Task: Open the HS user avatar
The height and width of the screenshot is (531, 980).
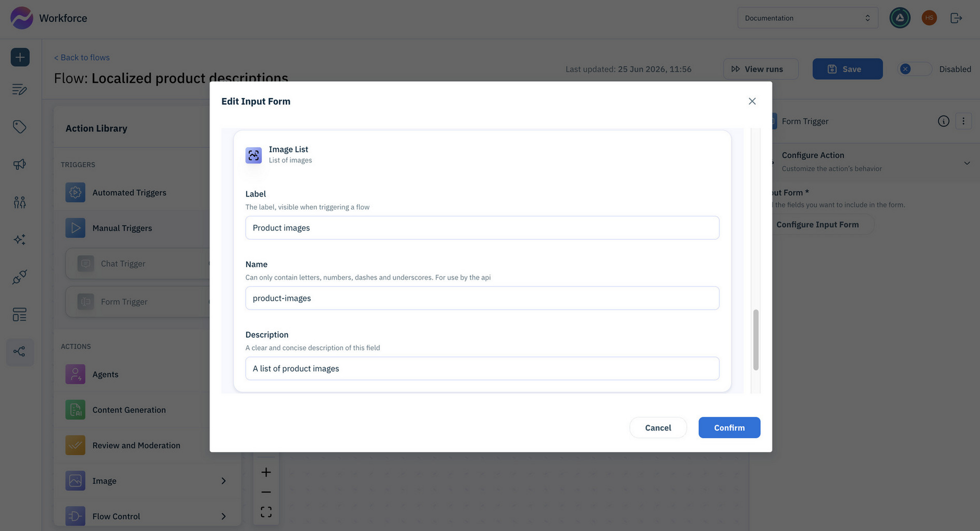Action: click(929, 18)
